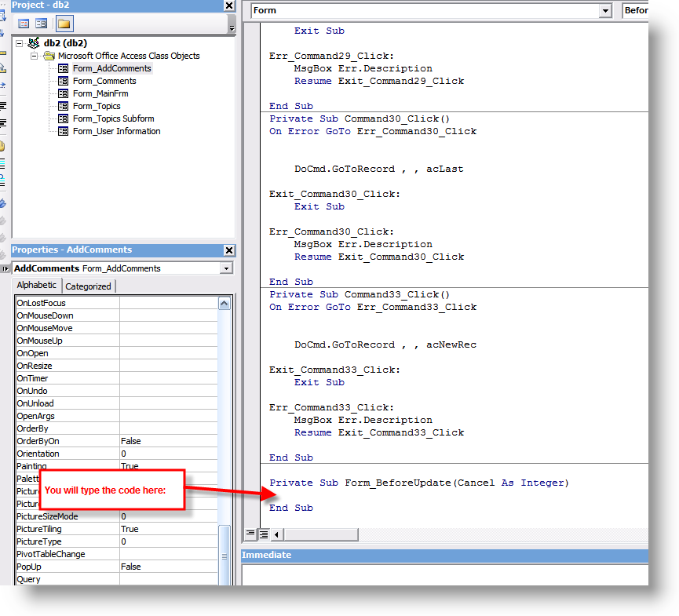
Task: Click the Orientation value 0
Action: coord(123,454)
